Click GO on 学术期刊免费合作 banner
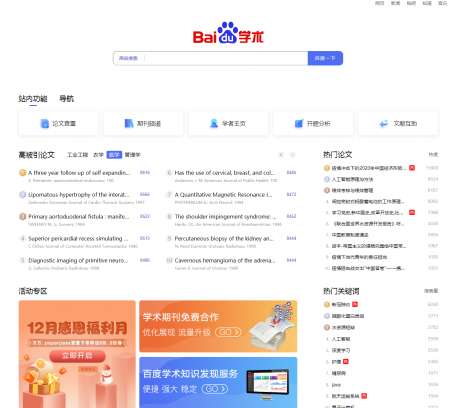The width and height of the screenshot is (450, 408). [x=228, y=332]
